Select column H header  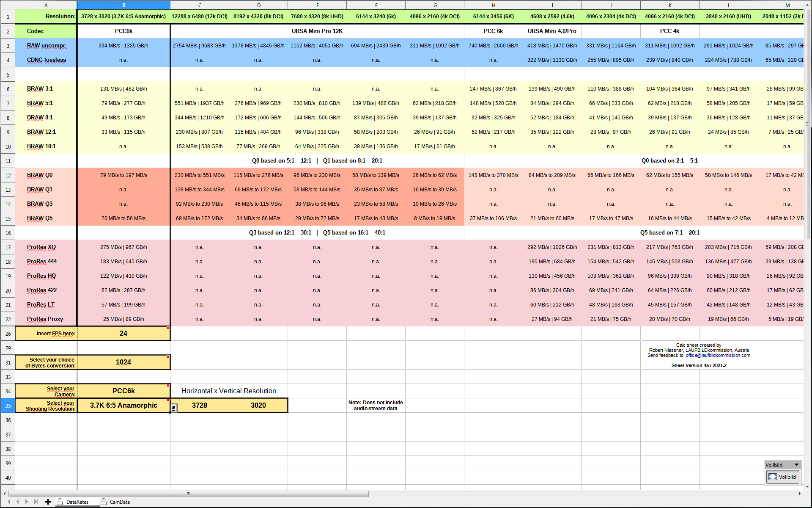pyautogui.click(x=493, y=5)
